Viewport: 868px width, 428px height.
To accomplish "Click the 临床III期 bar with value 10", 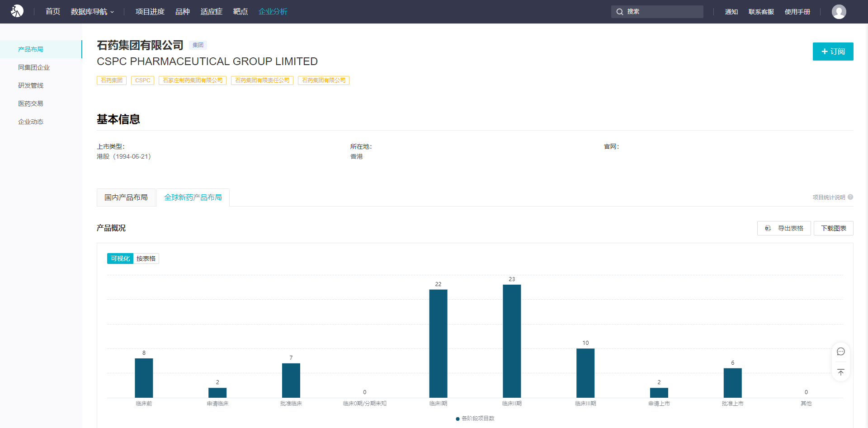I will pos(585,373).
